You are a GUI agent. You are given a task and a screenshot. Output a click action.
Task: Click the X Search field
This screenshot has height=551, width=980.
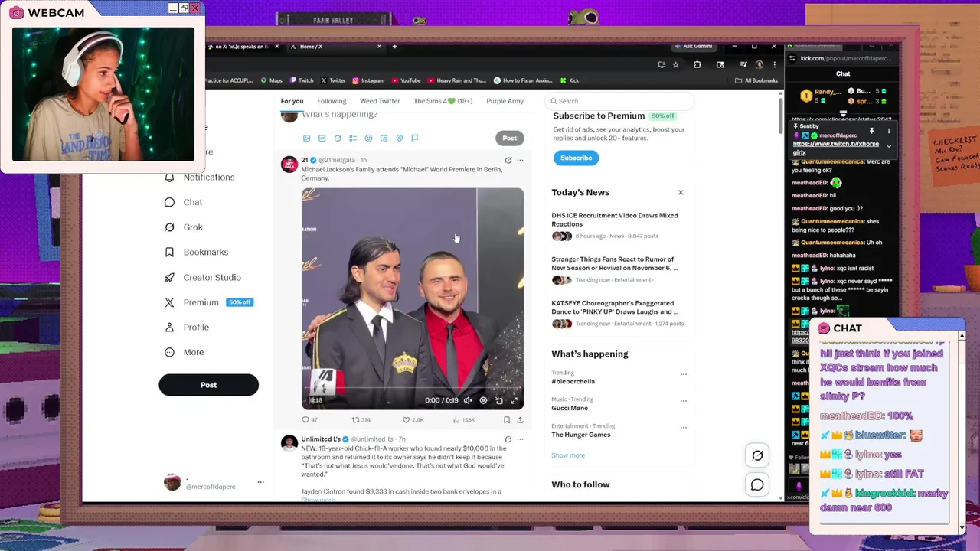coord(619,101)
